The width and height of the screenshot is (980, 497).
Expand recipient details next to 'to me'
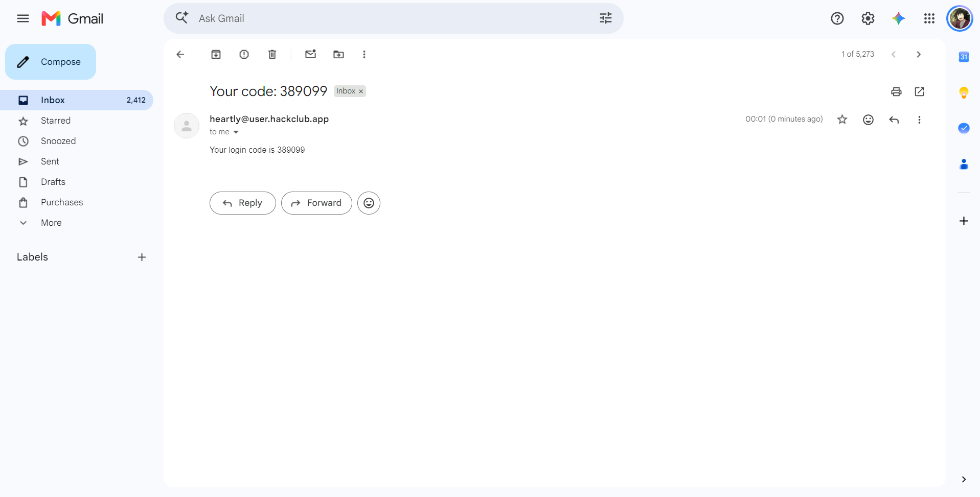pos(236,132)
